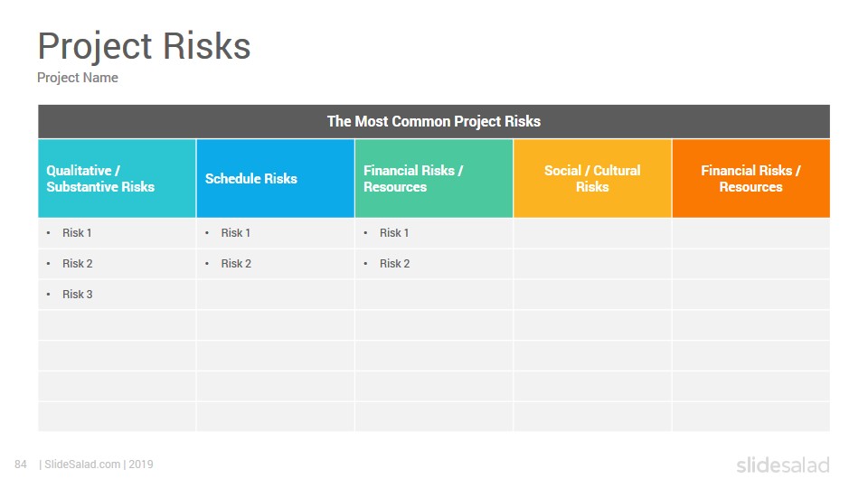This screenshot has height=488, width=868.
Task: Click Risk 1 under green Financial Risks column
Action: [x=394, y=233]
